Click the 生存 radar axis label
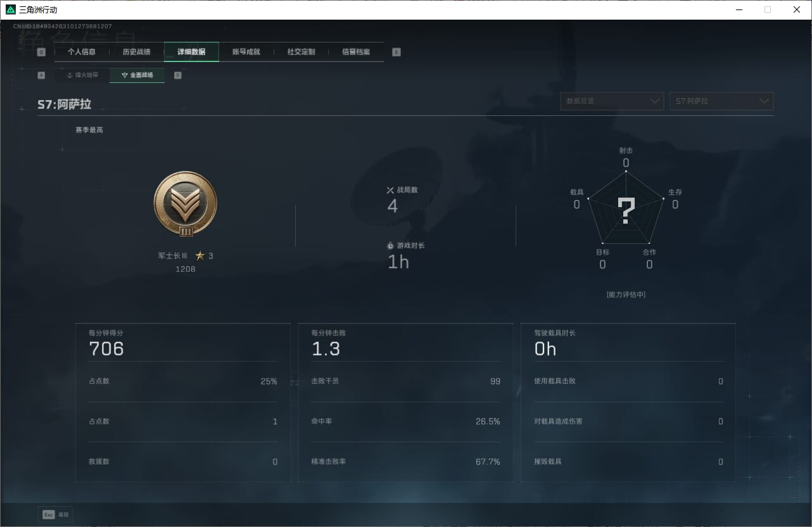The width and height of the screenshot is (812, 527). tap(675, 192)
